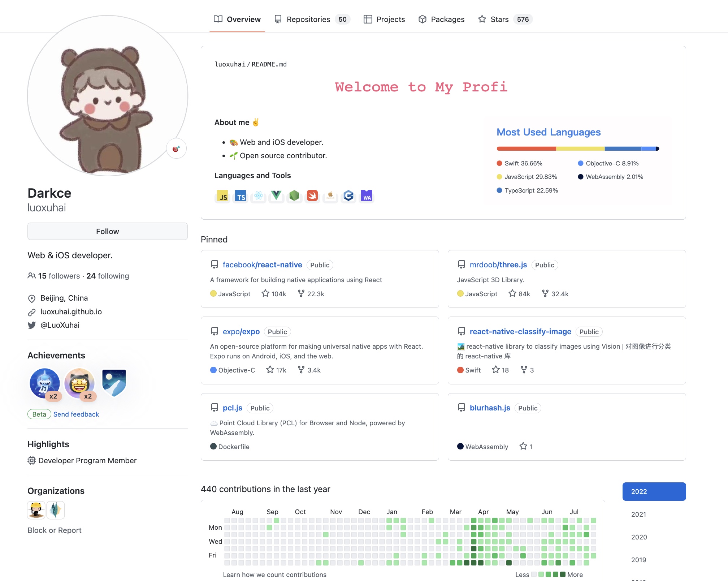Click the Swift language icon
728x581 pixels.
(x=312, y=196)
